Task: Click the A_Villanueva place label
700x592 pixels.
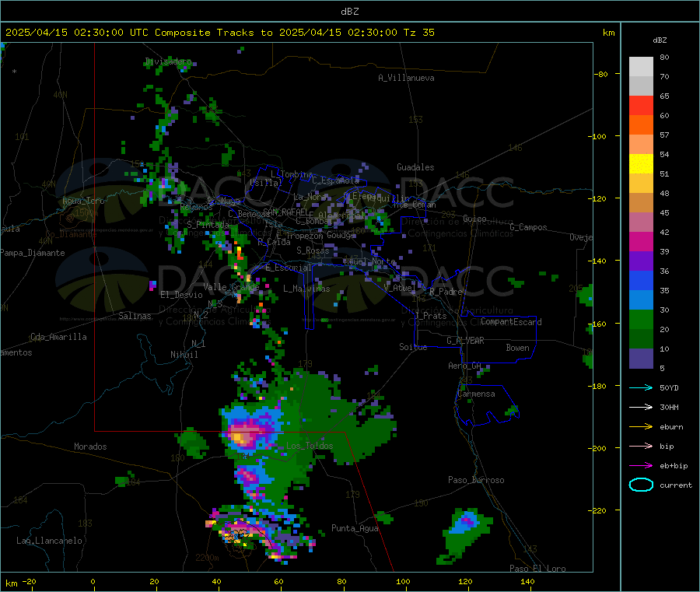Action: click(x=406, y=78)
